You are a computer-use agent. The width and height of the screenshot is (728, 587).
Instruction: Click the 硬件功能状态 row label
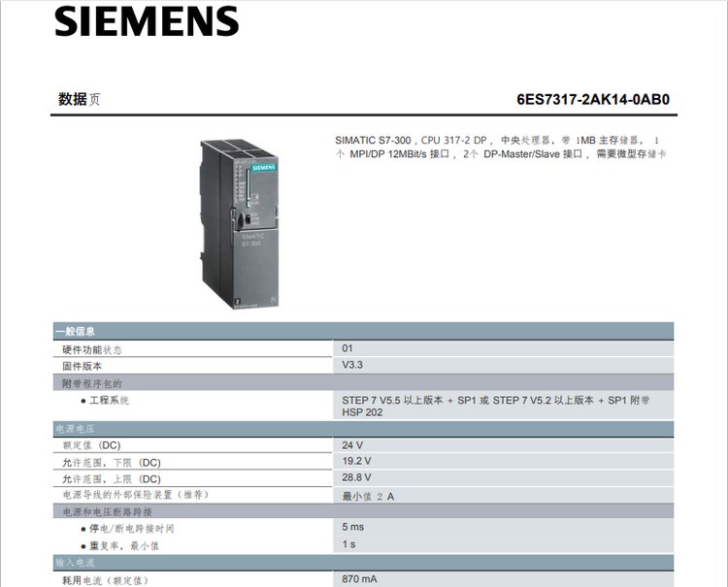pos(92,350)
